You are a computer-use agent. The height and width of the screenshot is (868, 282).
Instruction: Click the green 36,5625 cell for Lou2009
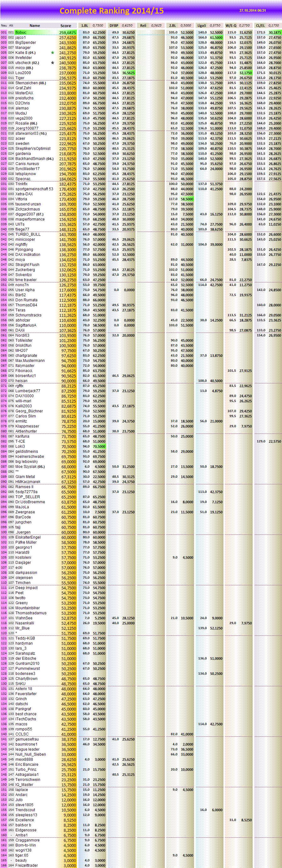click(128, 73)
